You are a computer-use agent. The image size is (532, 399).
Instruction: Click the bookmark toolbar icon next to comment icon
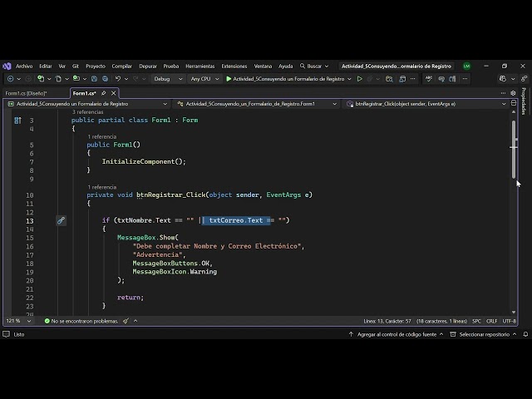click(x=452, y=79)
